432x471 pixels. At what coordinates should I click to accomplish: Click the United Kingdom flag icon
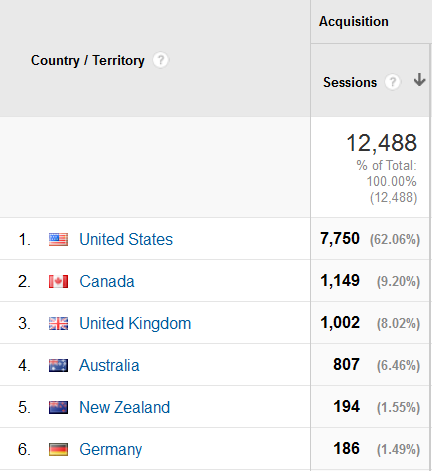tap(58, 323)
